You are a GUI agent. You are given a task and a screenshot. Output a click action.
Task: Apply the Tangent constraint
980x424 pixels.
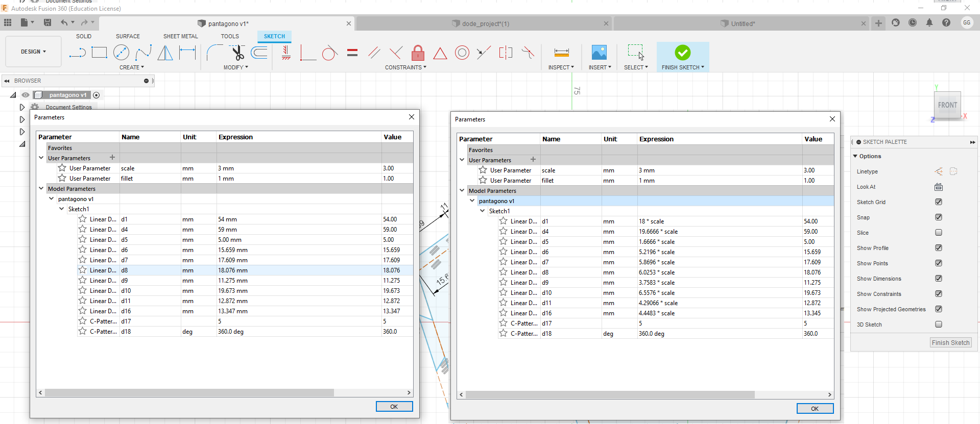point(329,53)
